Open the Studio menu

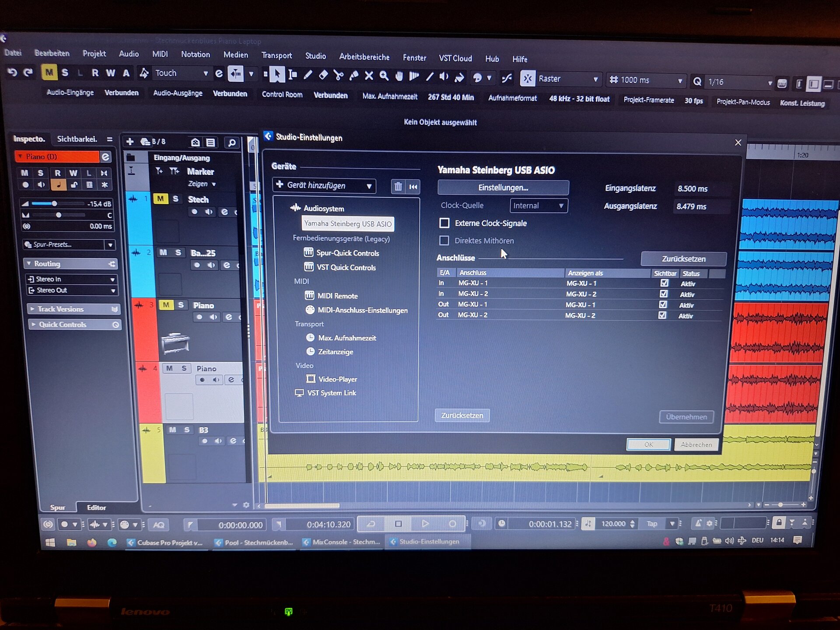(315, 56)
